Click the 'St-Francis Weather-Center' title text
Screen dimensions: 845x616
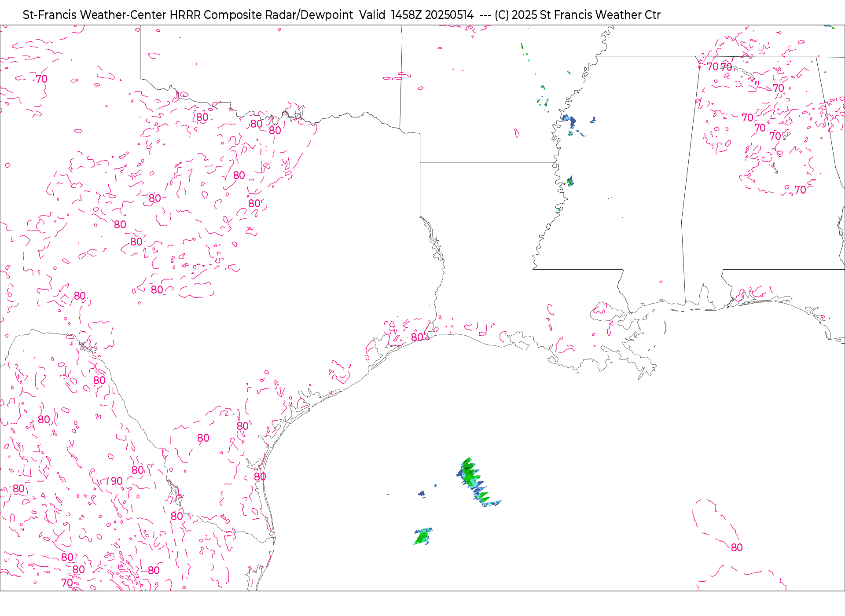coord(95,15)
